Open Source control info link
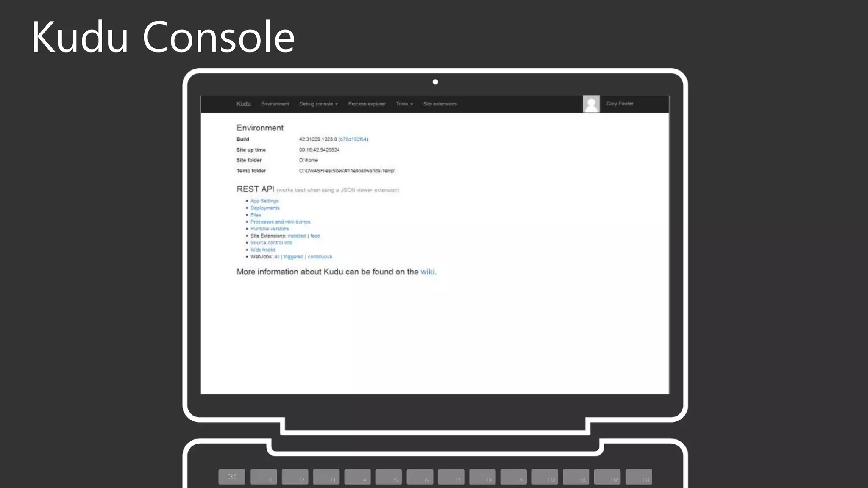This screenshot has height=488, width=868. [x=271, y=243]
